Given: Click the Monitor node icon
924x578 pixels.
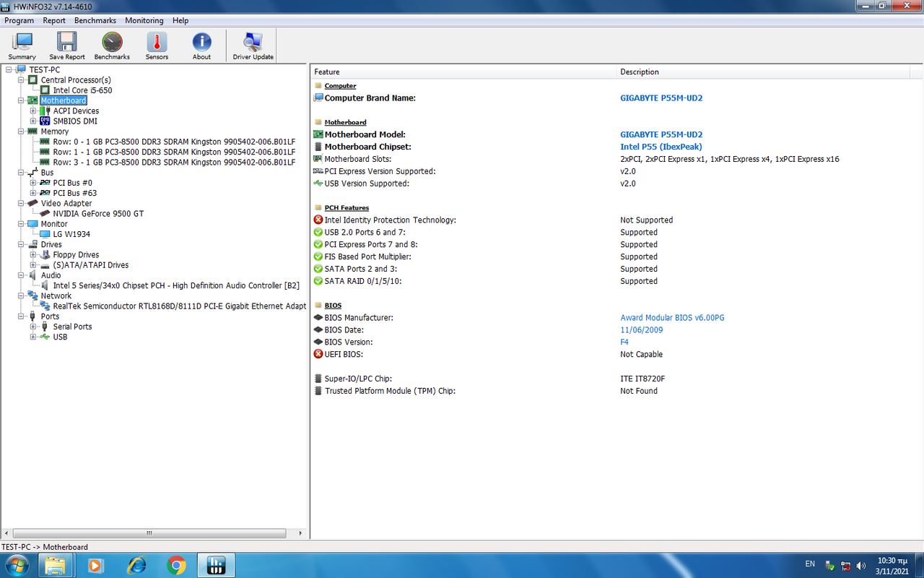Looking at the screenshot, I should point(32,224).
